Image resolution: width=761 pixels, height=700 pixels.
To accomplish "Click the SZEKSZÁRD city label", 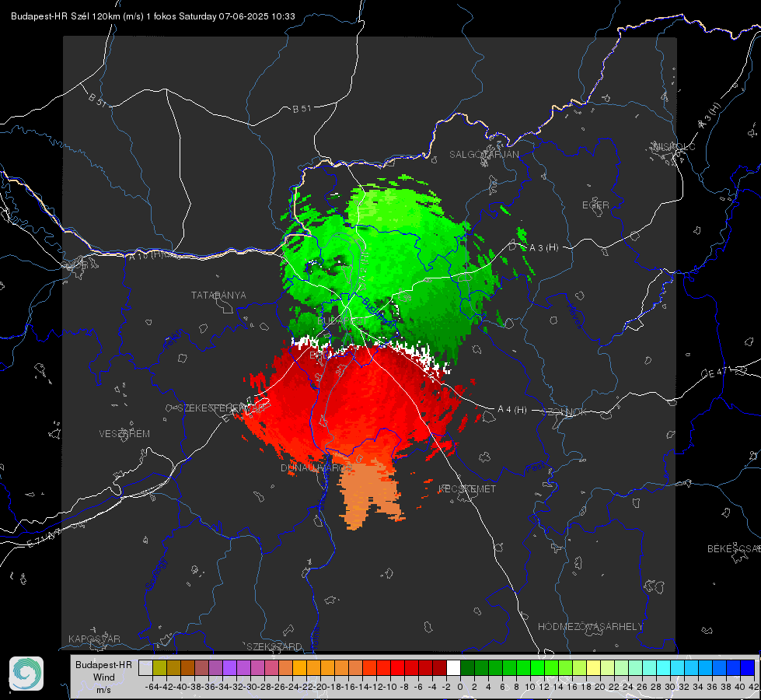I will 274,646.
